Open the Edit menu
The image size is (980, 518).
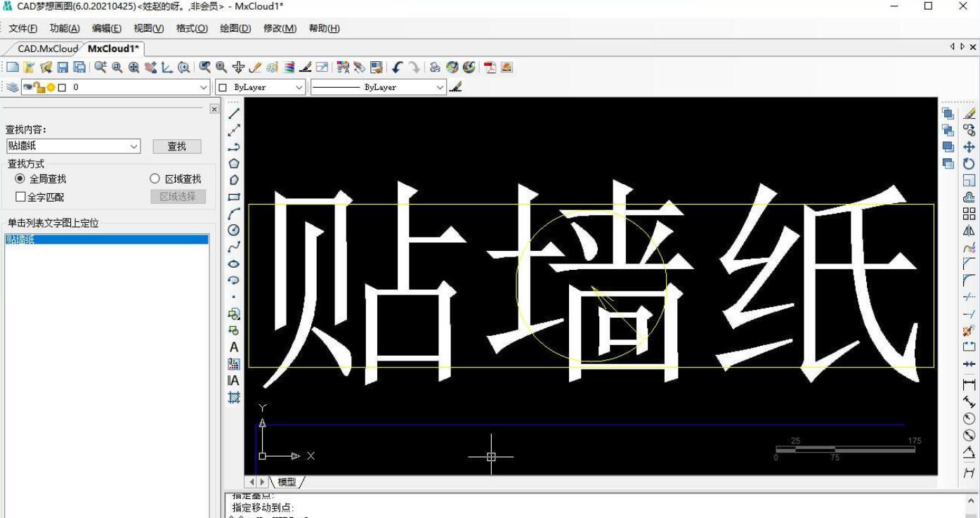pyautogui.click(x=107, y=28)
